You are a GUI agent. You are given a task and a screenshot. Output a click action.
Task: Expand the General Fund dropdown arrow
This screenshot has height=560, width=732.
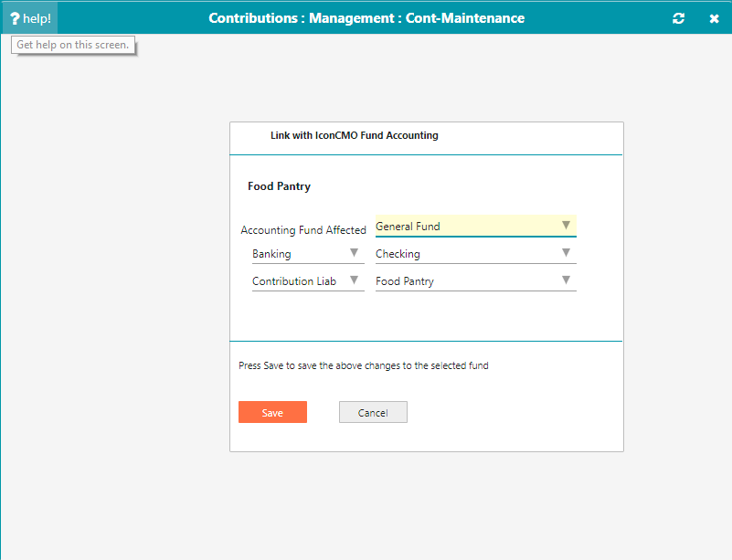[x=566, y=226]
